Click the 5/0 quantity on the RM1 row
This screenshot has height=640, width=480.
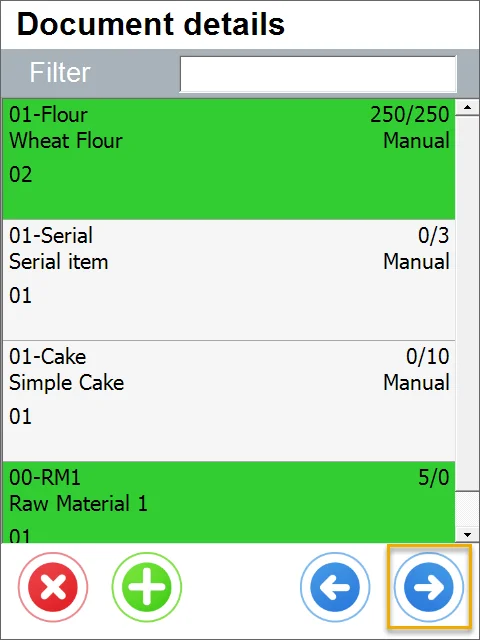[433, 478]
